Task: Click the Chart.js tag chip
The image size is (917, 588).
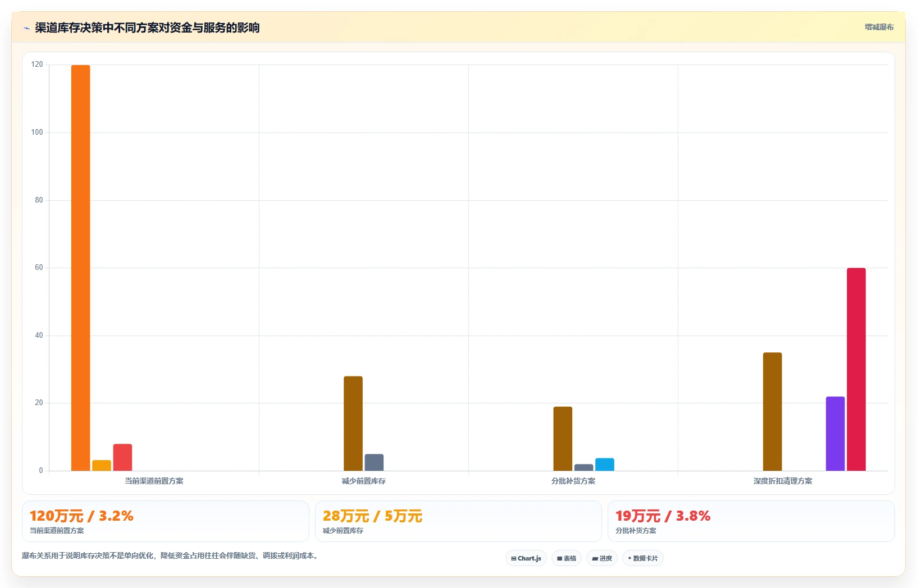Action: [526, 558]
